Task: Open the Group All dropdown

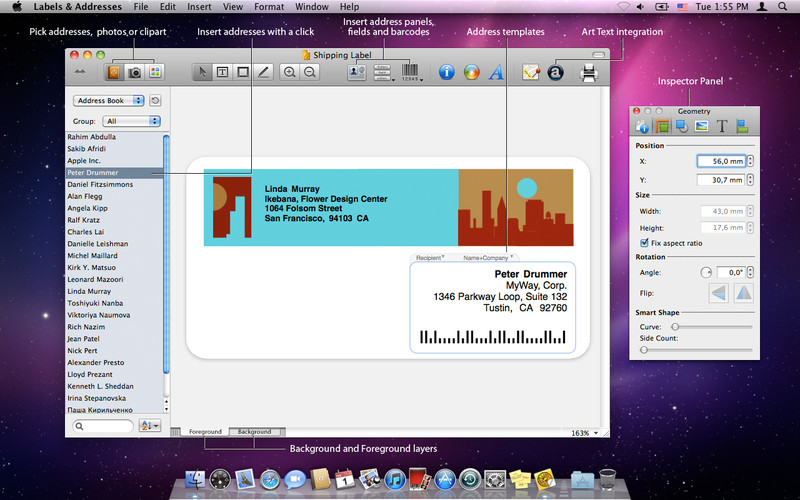Action: [x=132, y=121]
